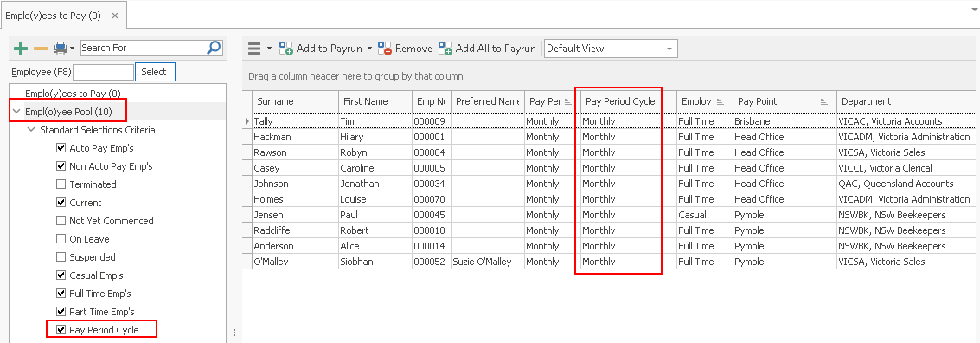This screenshot has width=980, height=343.
Task: Select the Radcliffe surname cell
Action: point(295,230)
